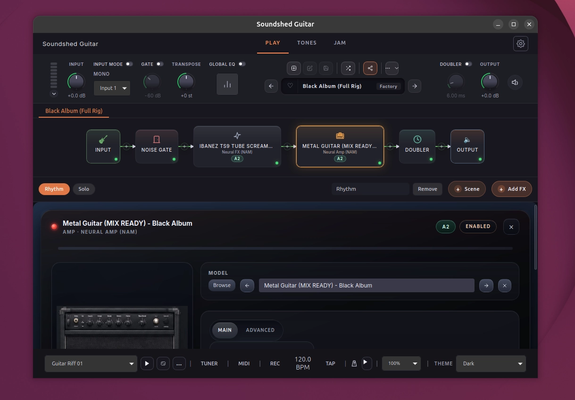
Task: Select the Black Album (Full Rig) tab
Action: pyautogui.click(x=74, y=111)
